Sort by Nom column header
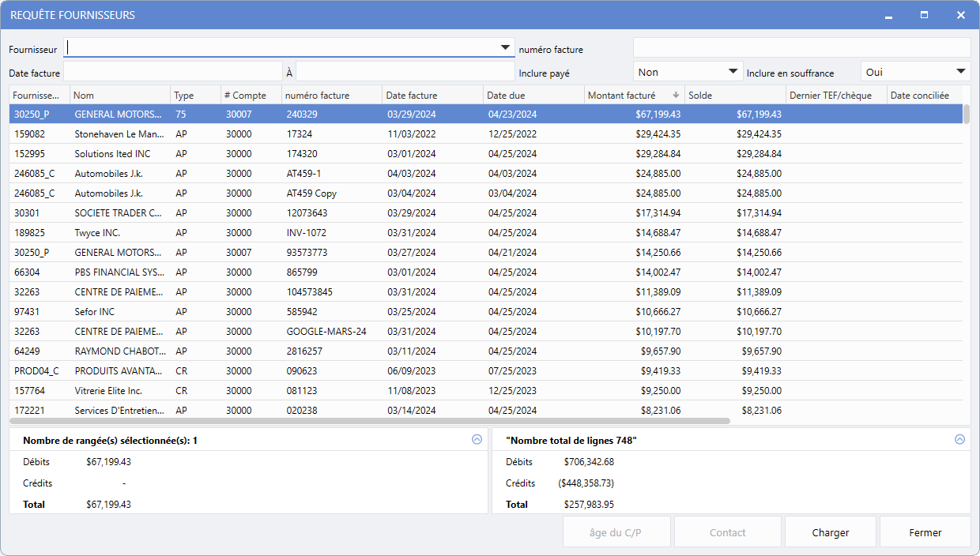Screen dimensions: 980x556 tap(120, 96)
